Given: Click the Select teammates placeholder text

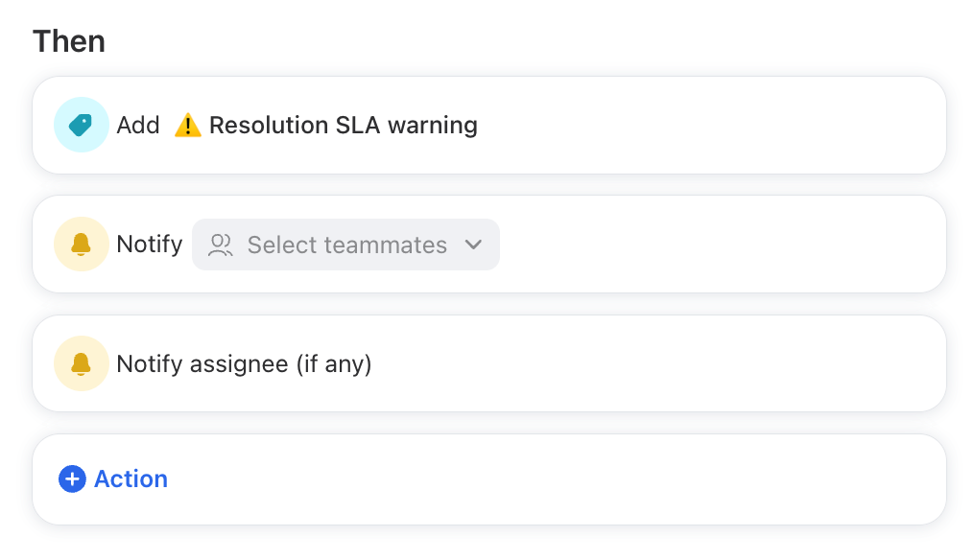Looking at the screenshot, I should point(347,245).
